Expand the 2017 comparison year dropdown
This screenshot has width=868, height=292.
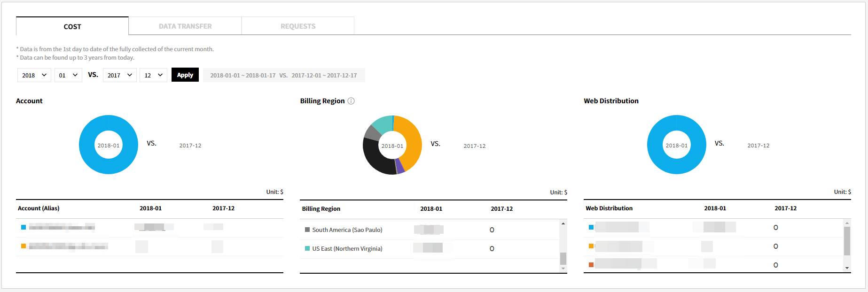(119, 75)
